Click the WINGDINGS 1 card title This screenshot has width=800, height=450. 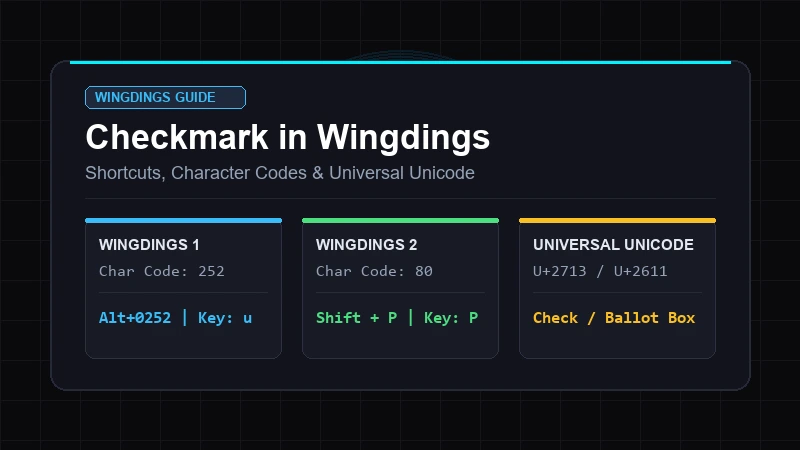[x=149, y=245]
